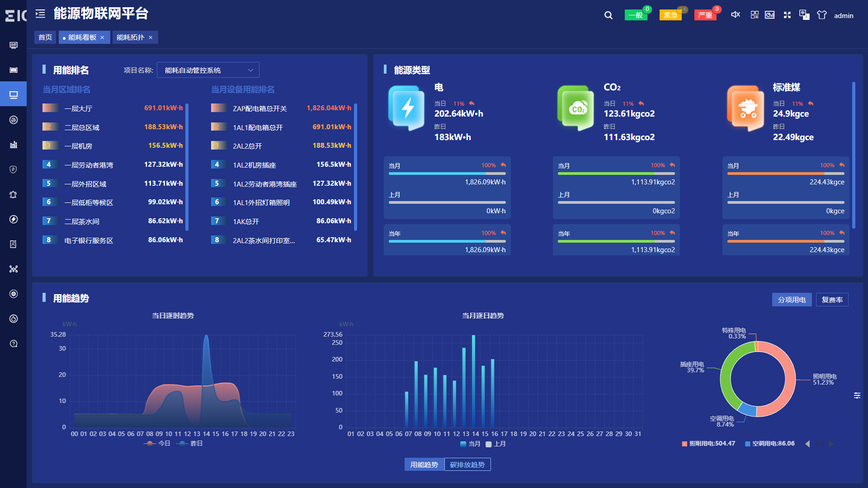This screenshot has height=488, width=868.
Task: Toggle the 昨日 legend series
Action: 189,443
